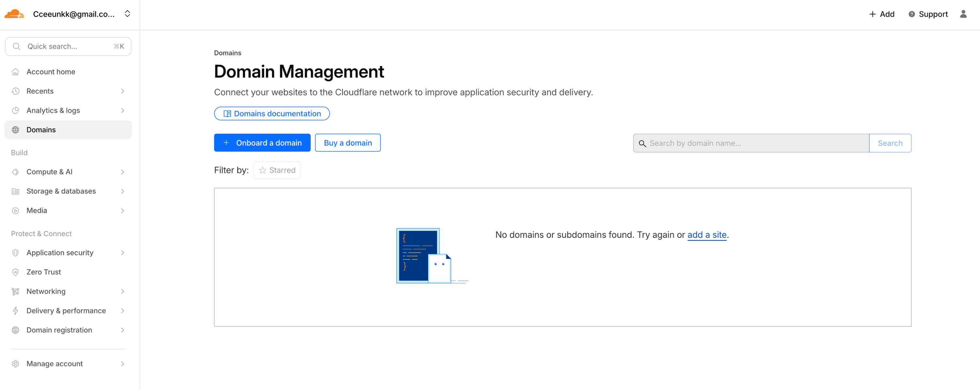This screenshot has height=390, width=980.
Task: Open Networking in the sidebar
Action: tap(46, 292)
